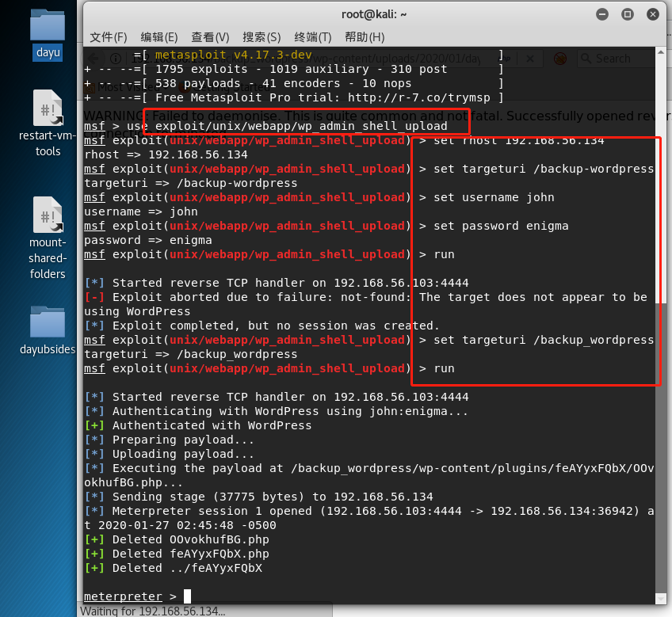Maximize the root@kali terminal window
The height and width of the screenshot is (617, 672).
tap(628, 14)
